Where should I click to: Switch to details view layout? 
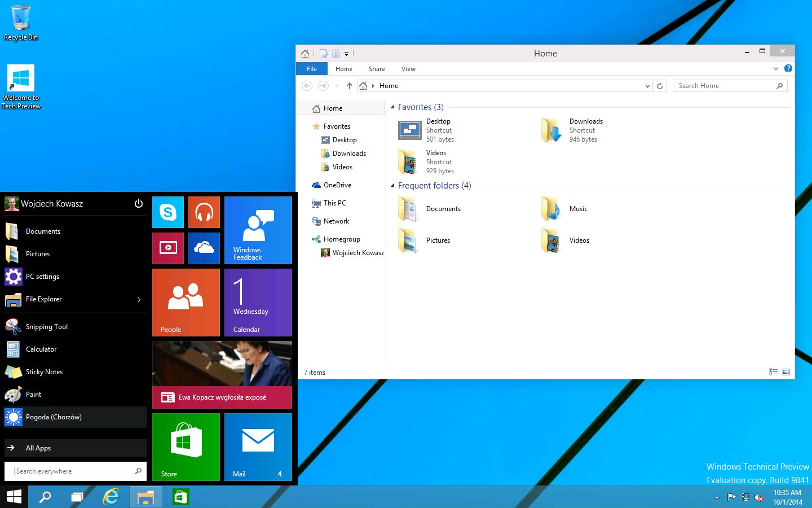click(x=773, y=372)
